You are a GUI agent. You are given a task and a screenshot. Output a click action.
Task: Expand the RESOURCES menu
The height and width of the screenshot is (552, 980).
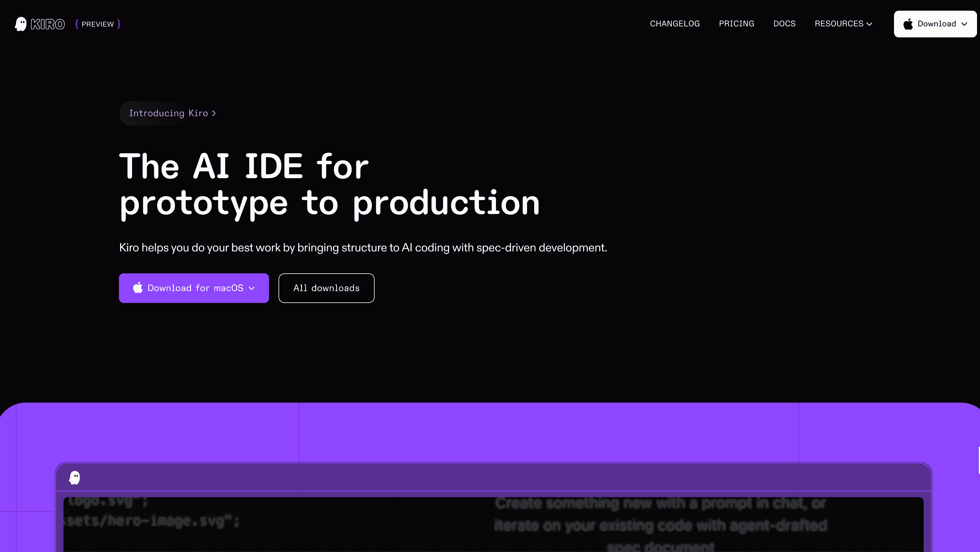coord(843,24)
